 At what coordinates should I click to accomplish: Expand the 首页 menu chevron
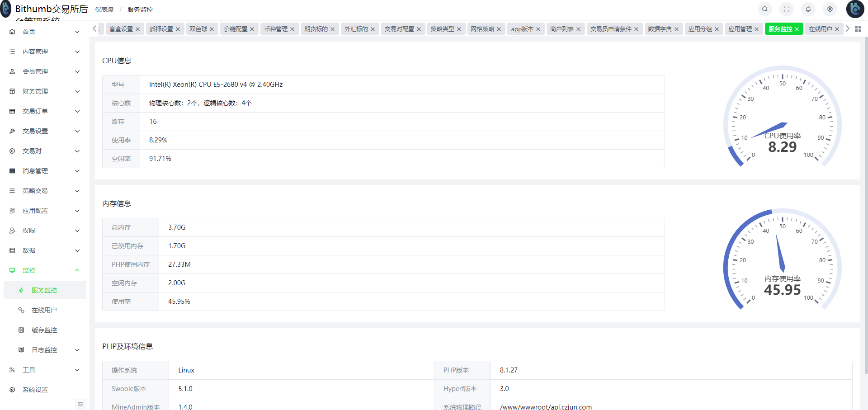(x=77, y=32)
